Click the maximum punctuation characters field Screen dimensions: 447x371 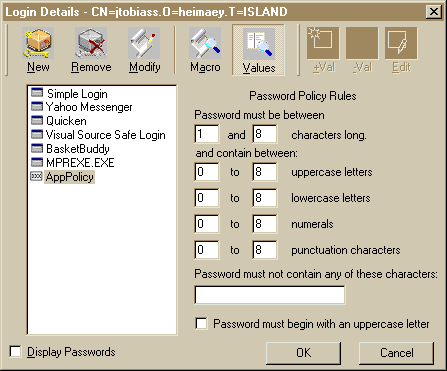click(x=265, y=250)
